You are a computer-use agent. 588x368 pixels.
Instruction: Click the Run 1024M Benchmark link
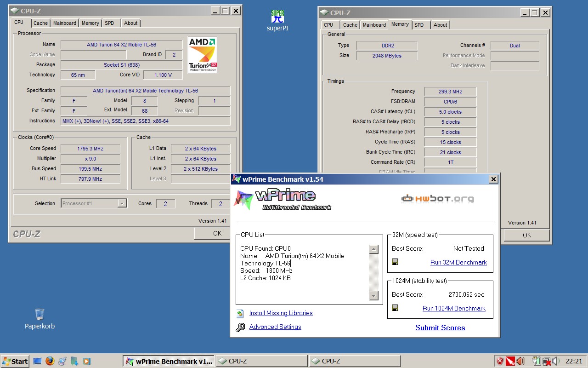pos(454,308)
